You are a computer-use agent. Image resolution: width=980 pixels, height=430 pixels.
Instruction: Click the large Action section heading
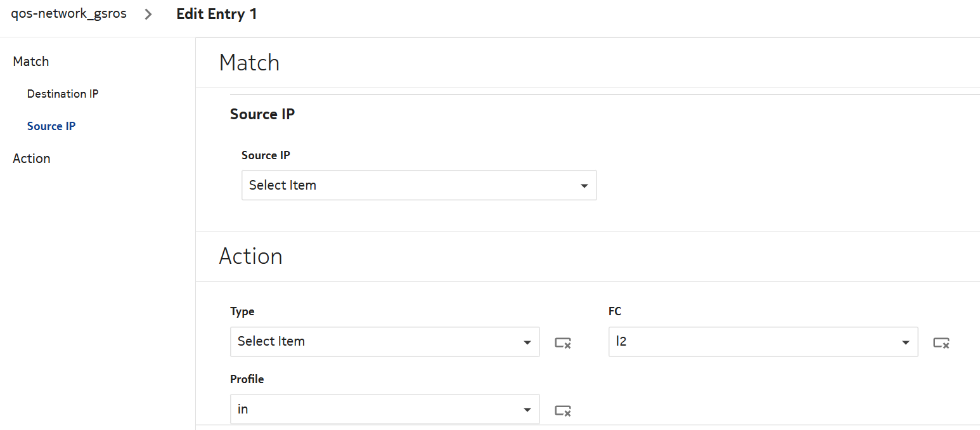coord(250,256)
